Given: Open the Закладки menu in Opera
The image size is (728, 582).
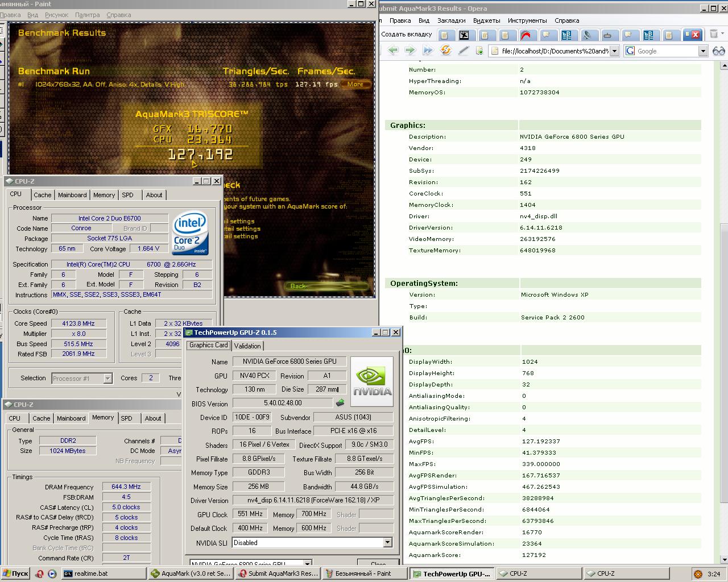Looking at the screenshot, I should tap(451, 20).
